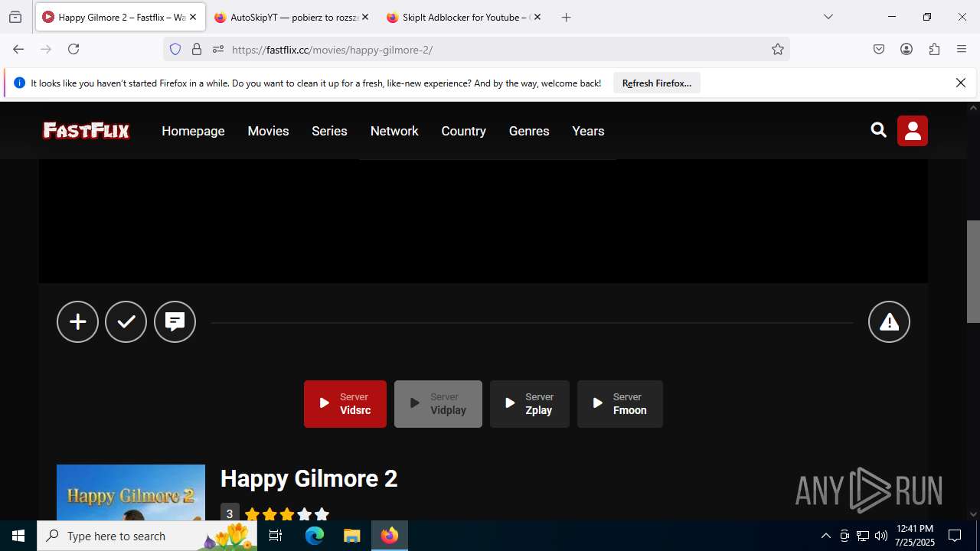The width and height of the screenshot is (980, 551).
Task: Click the report warning triangle icon
Action: tap(889, 321)
